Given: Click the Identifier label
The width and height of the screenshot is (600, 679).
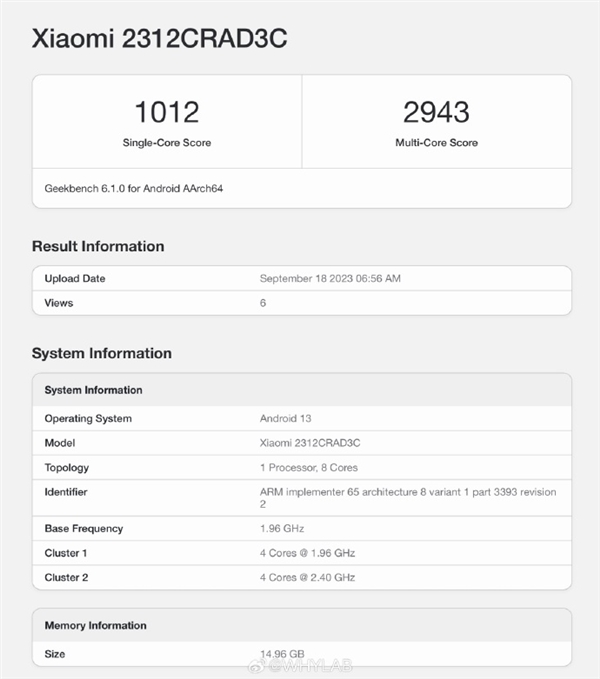Looking at the screenshot, I should [x=66, y=492].
